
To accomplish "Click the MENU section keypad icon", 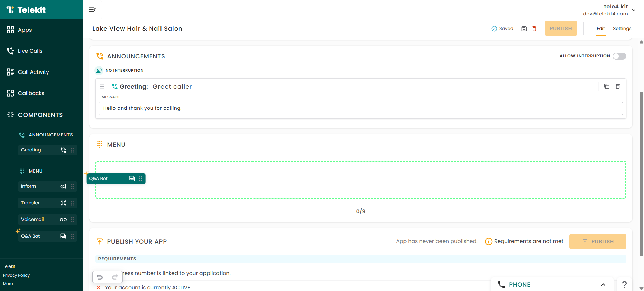I will [x=100, y=144].
